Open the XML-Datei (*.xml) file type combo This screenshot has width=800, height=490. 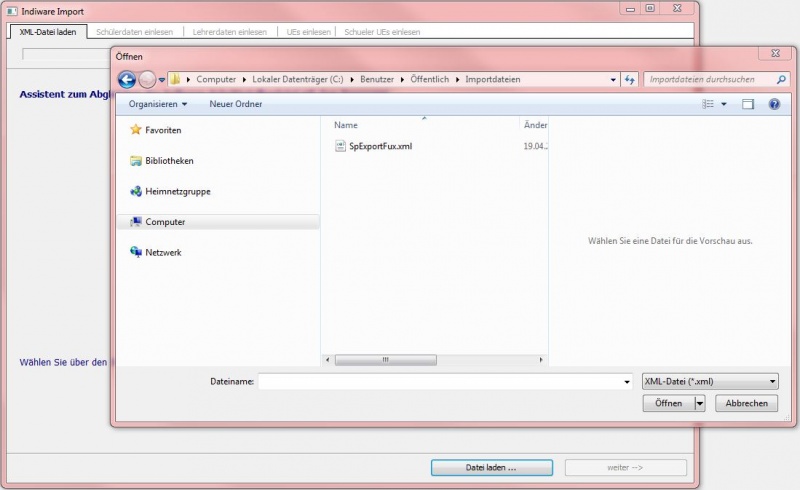point(710,381)
